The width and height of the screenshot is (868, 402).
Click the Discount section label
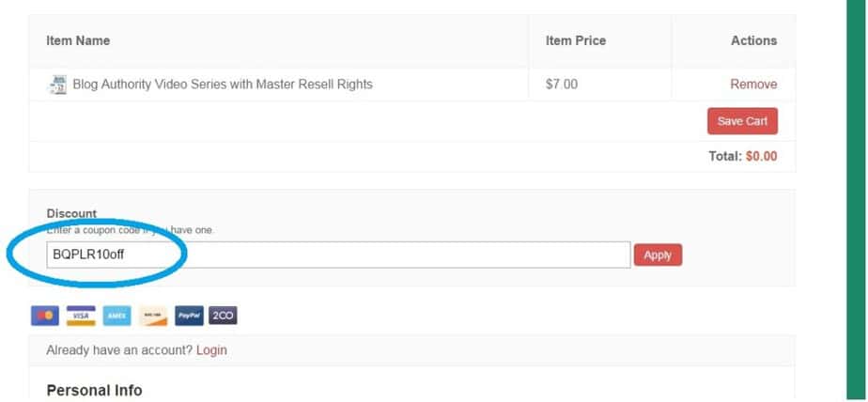point(71,213)
